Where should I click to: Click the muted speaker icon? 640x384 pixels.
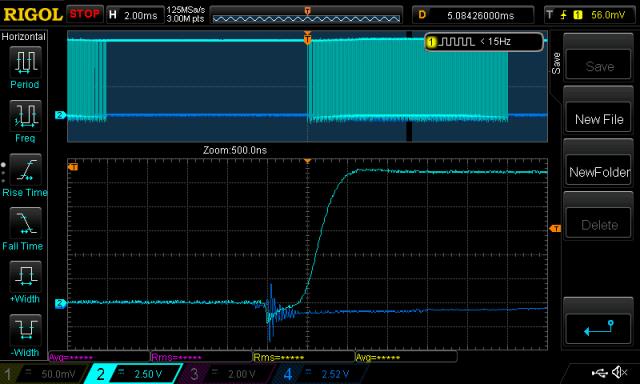click(620, 372)
